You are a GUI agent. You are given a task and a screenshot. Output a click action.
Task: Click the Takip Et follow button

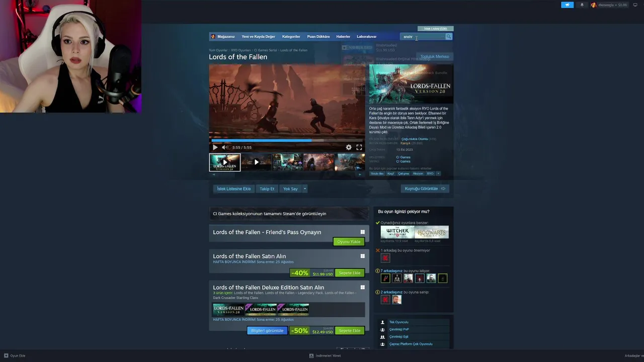(267, 189)
